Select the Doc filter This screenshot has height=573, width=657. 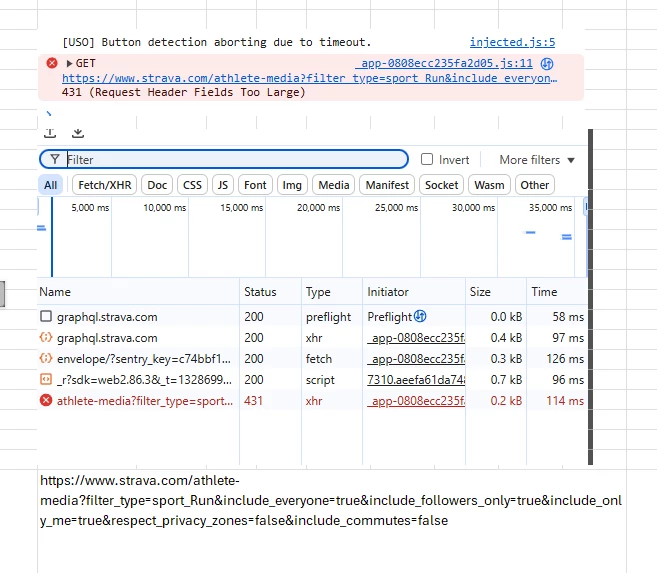157,185
